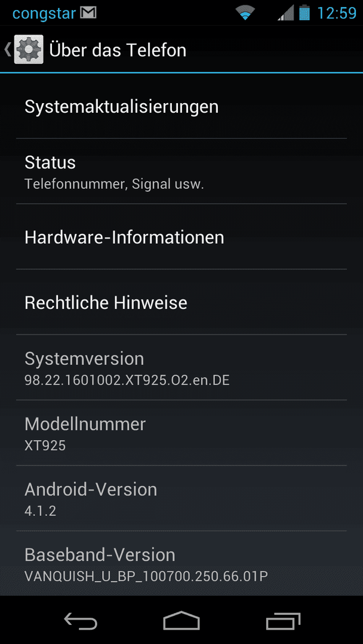Image resolution: width=363 pixels, height=644 pixels.
Task: Tap the congstar carrier label
Action: tap(44, 14)
